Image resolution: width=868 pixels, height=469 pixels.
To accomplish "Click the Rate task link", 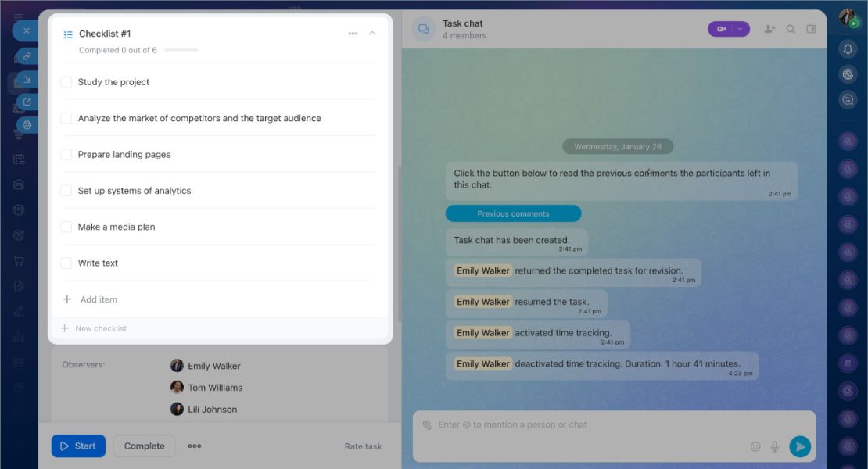I will point(363,446).
